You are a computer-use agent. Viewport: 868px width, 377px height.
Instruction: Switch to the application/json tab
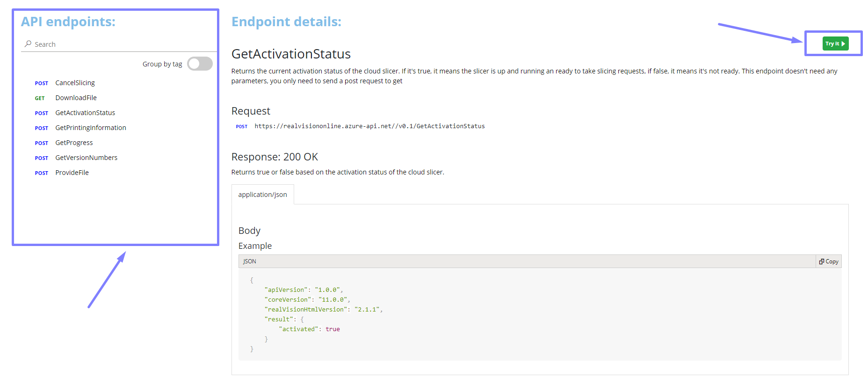[262, 195]
